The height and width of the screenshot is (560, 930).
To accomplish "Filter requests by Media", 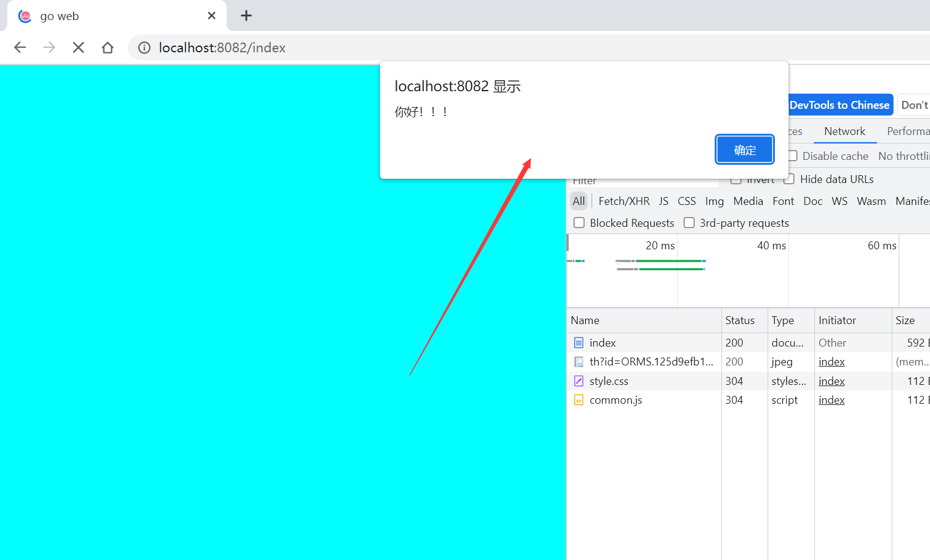I will click(x=748, y=201).
